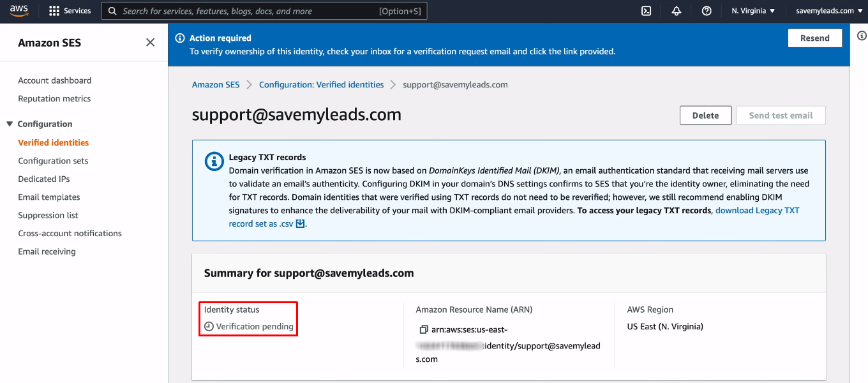Click the US East (N. Virginia) value
This screenshot has width=868, height=383.
pos(665,326)
